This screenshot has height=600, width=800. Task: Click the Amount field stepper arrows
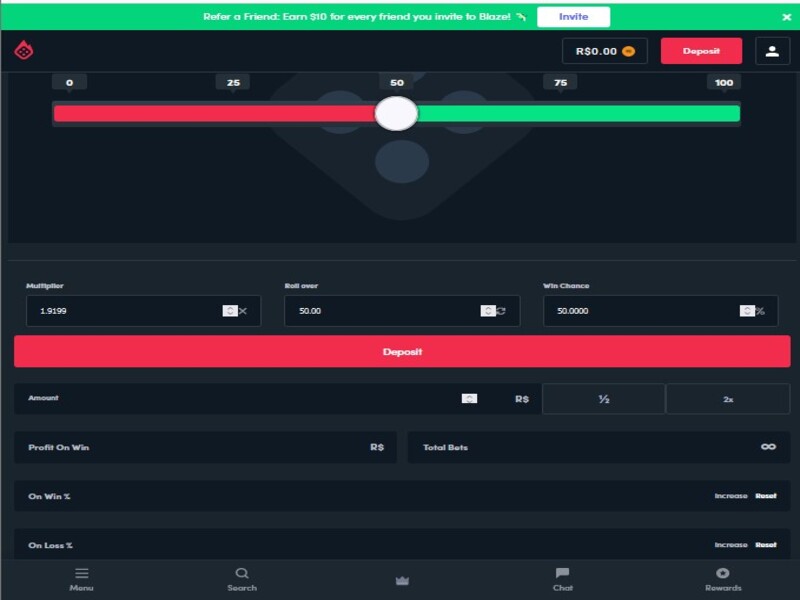point(469,398)
